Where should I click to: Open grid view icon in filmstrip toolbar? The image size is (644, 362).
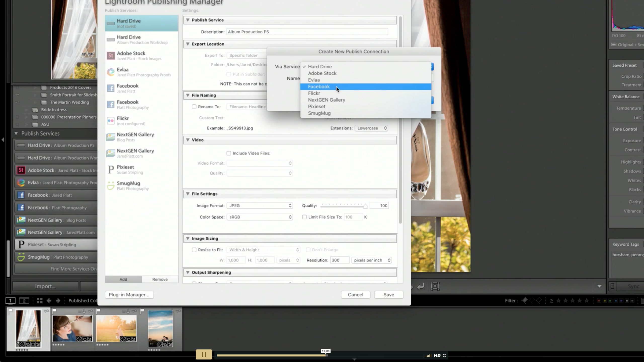[x=39, y=300]
